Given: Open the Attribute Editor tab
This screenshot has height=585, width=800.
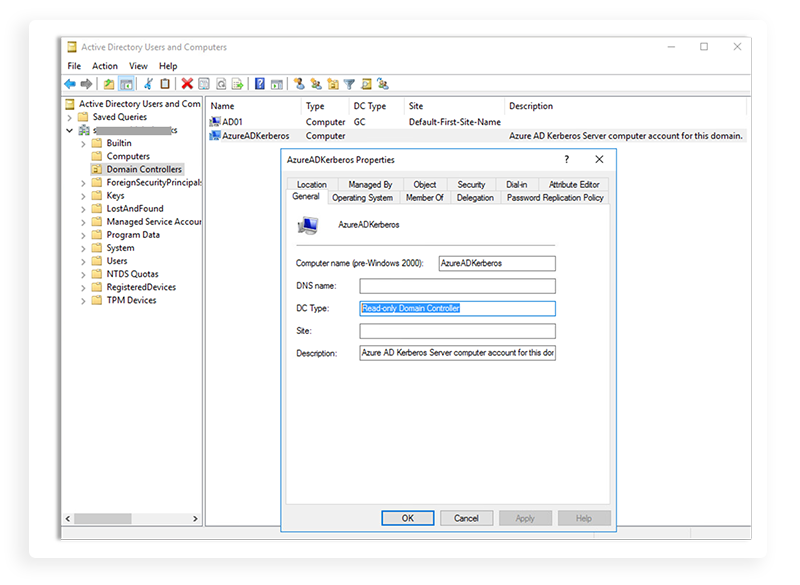Looking at the screenshot, I should pos(574,184).
